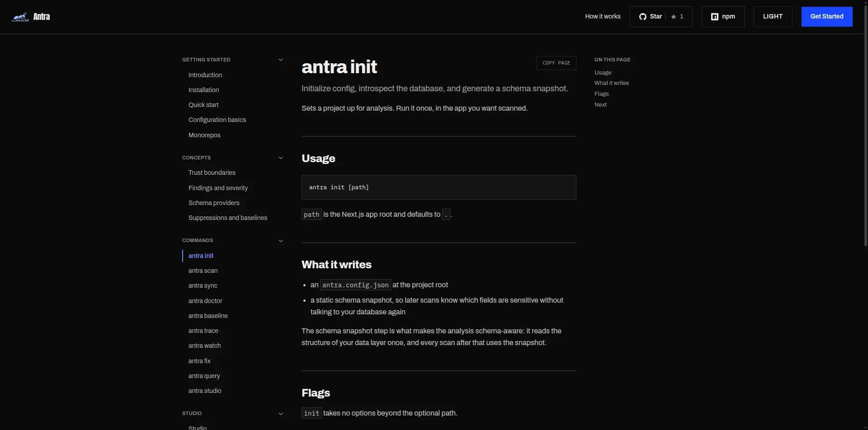Image resolution: width=868 pixels, height=430 pixels.
Task: Click the star count icon
Action: coord(674,17)
